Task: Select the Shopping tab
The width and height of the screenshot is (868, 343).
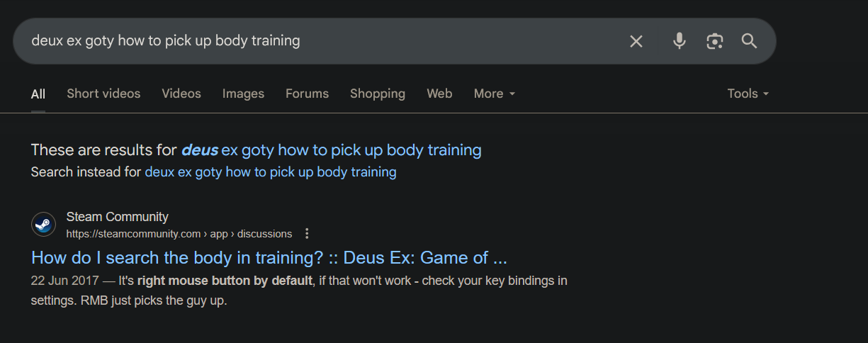Action: point(378,94)
